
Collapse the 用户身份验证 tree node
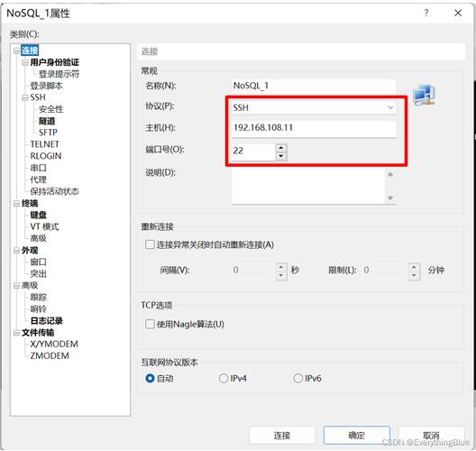click(x=25, y=62)
